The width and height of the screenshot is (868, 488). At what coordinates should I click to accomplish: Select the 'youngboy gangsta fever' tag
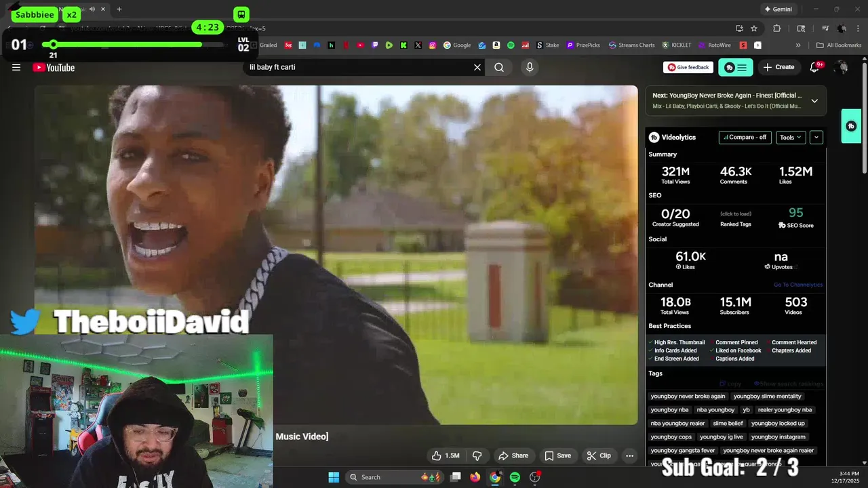(x=682, y=450)
